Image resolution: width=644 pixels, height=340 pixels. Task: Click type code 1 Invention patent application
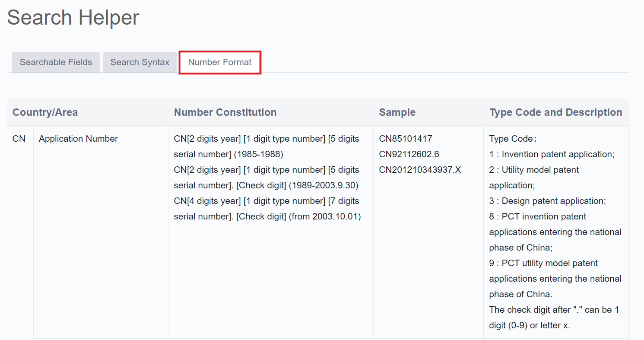tap(552, 154)
